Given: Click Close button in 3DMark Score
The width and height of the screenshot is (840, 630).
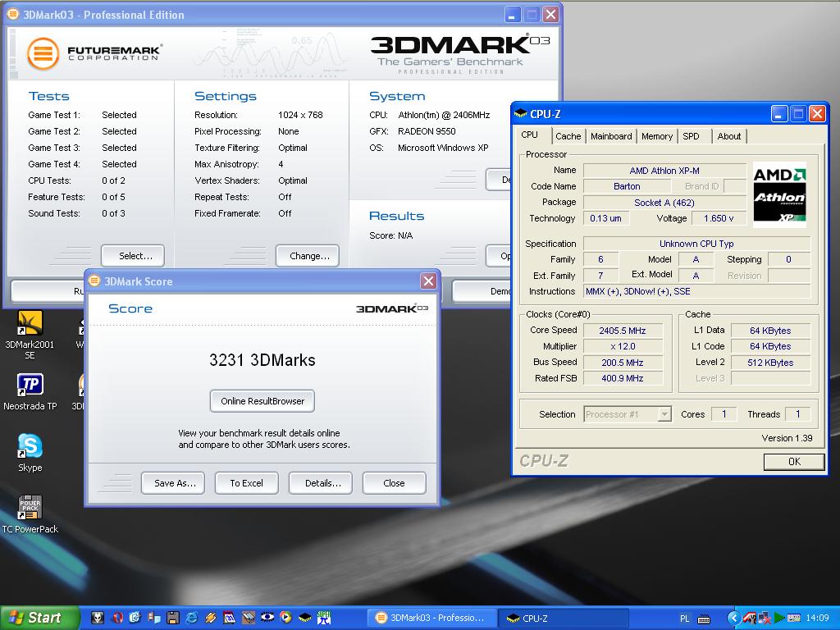Looking at the screenshot, I should (x=395, y=483).
